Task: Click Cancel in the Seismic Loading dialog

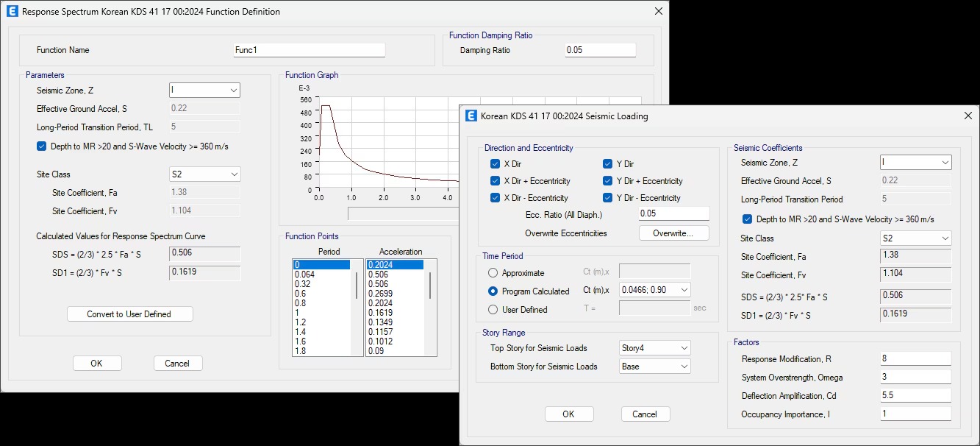Action: [645, 414]
